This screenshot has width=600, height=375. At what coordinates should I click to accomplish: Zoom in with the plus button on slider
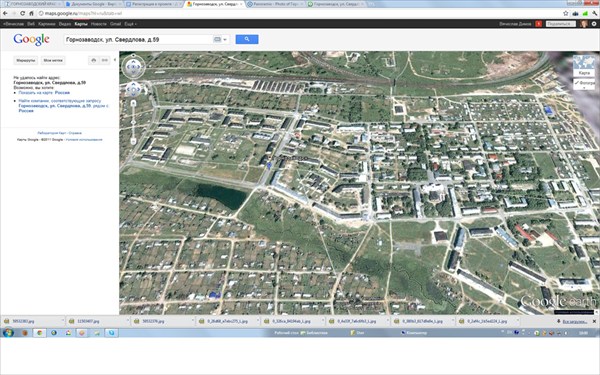[133, 103]
